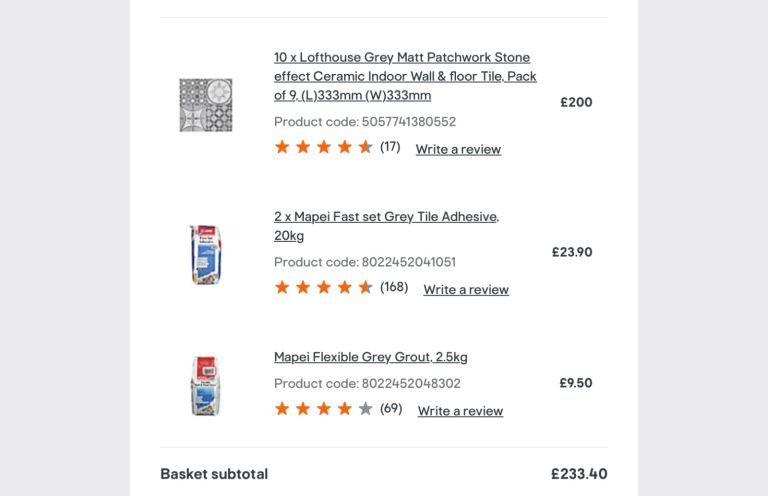This screenshot has width=768, height=496.
Task: Click the (17) review count for the tile
Action: [x=390, y=147]
